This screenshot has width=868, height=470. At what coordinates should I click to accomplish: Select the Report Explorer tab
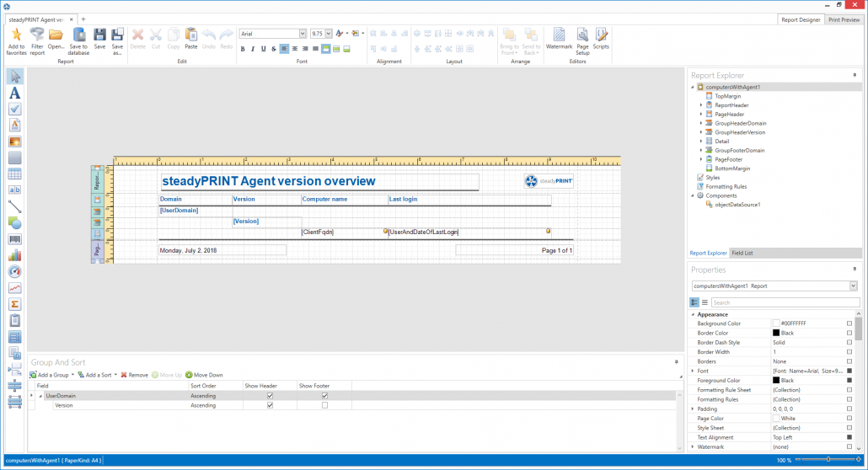coord(708,253)
